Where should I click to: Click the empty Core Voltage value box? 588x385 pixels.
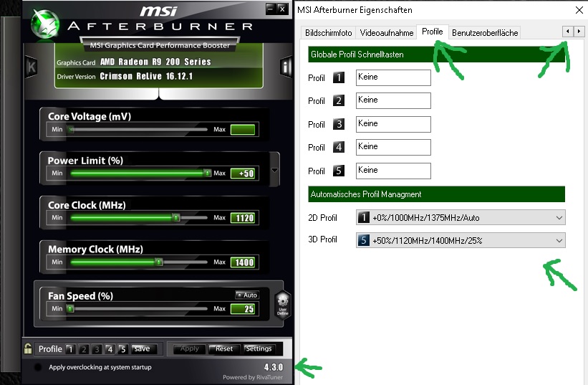tap(243, 130)
